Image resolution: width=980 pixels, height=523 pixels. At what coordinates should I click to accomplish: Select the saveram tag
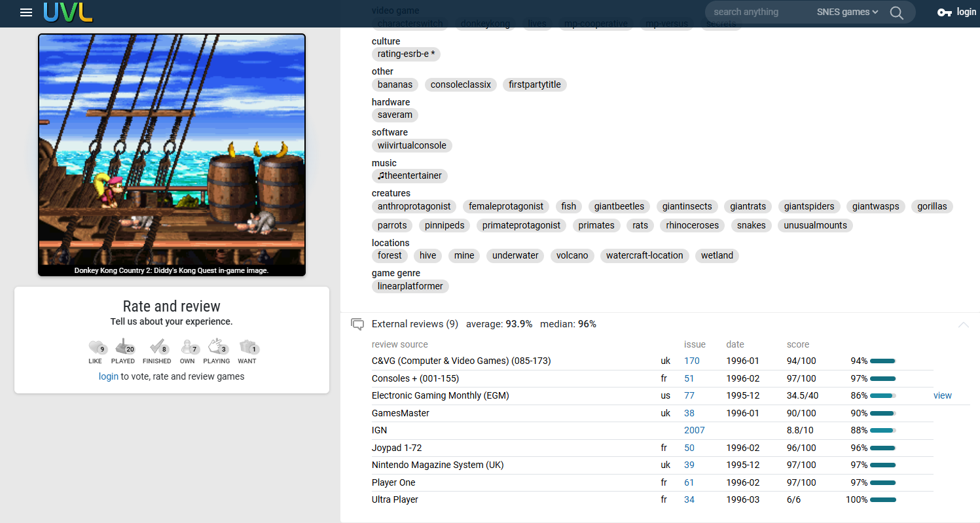point(395,115)
